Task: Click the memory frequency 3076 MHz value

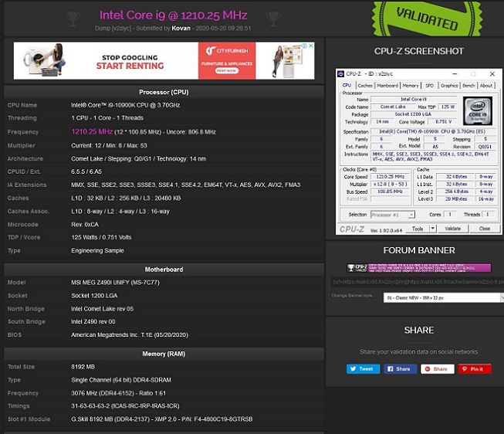Action: coord(118,393)
